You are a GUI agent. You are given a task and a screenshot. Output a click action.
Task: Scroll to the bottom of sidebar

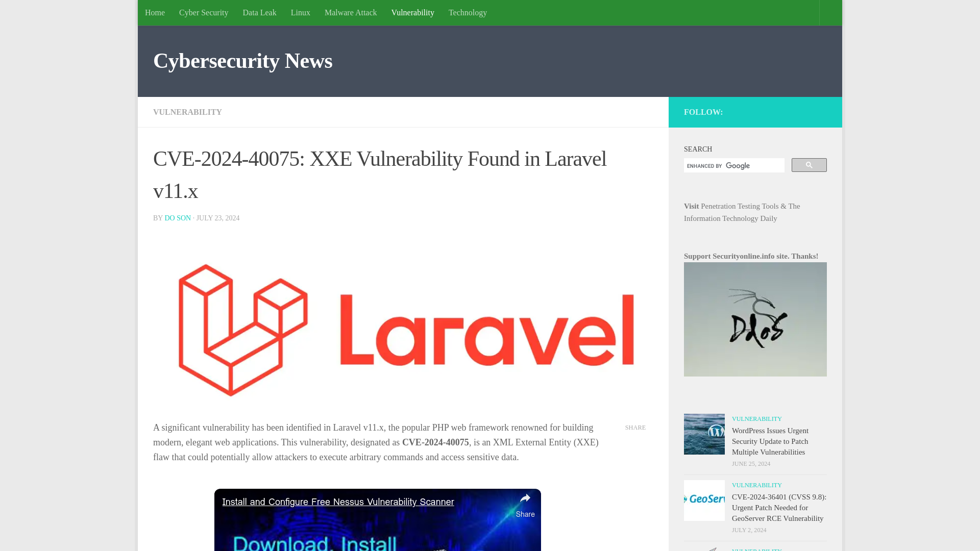755,548
